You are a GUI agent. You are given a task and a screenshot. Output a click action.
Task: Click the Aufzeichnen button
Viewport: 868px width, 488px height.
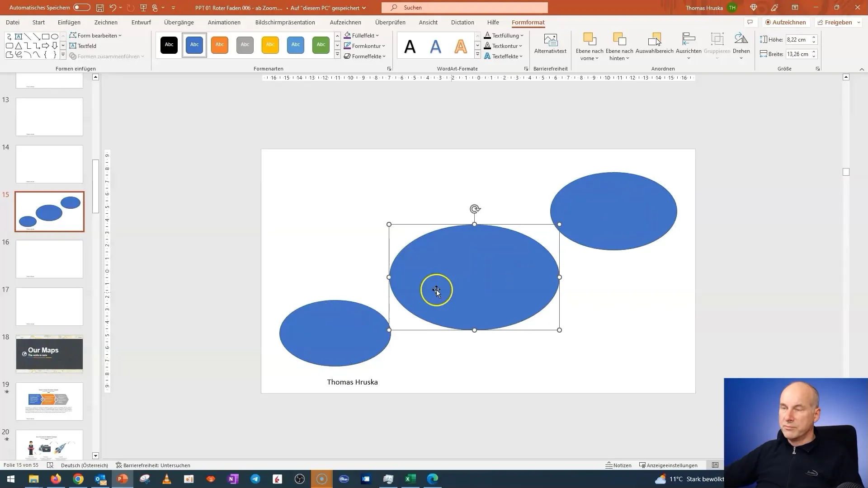(x=786, y=22)
